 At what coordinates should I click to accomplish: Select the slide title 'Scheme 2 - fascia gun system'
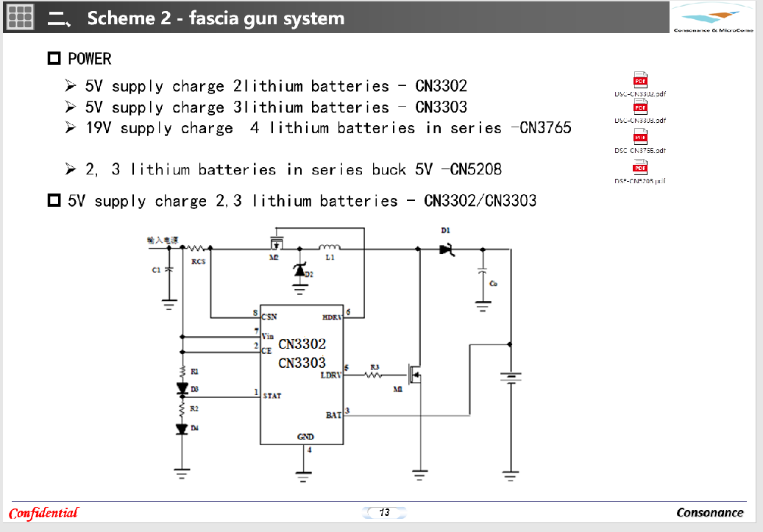tap(216, 18)
